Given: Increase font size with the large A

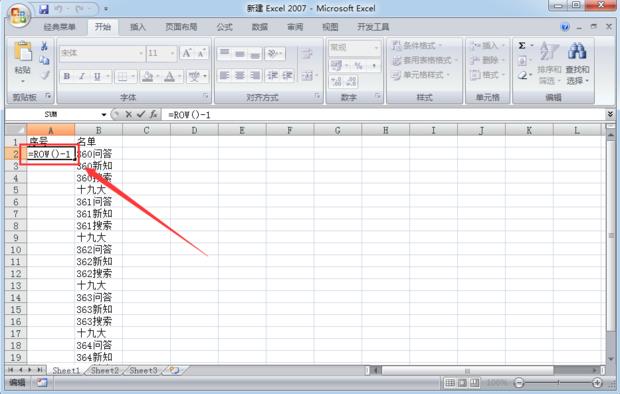Looking at the screenshot, I should pyautogui.click(x=187, y=53).
